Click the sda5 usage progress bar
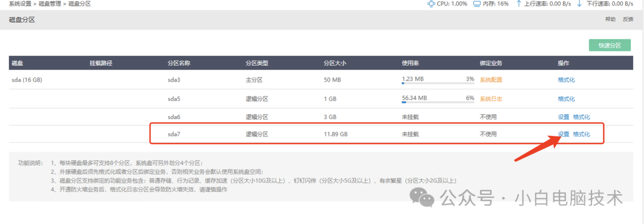The image size is (644, 224). 438,102
